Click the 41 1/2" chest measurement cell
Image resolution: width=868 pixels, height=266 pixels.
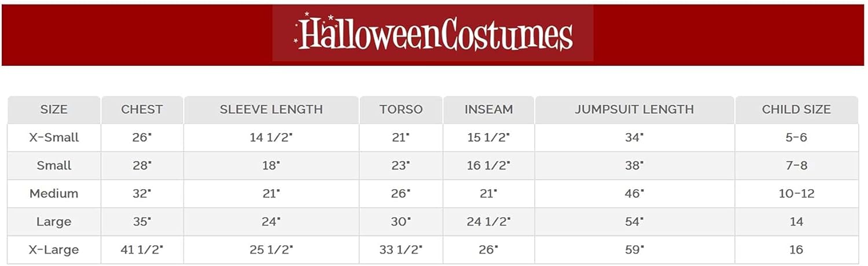tap(142, 250)
